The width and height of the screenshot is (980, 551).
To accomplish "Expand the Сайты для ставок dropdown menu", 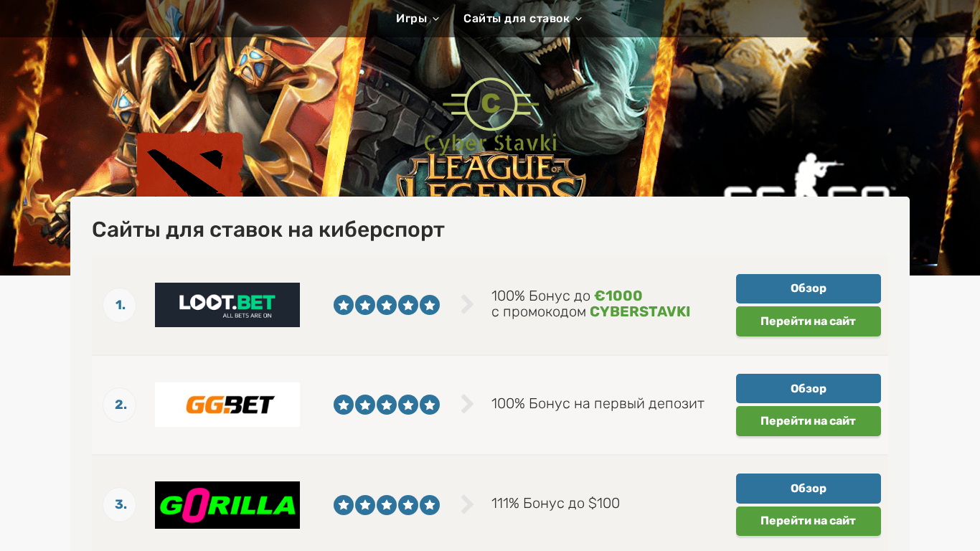I will click(522, 19).
